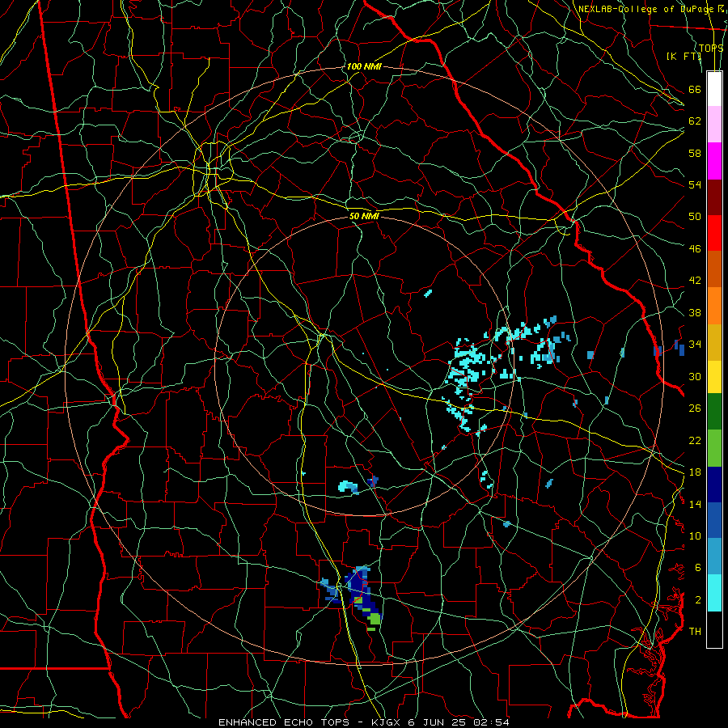
Task: Click the '50 NMI' range ring label
Action: (x=364, y=216)
